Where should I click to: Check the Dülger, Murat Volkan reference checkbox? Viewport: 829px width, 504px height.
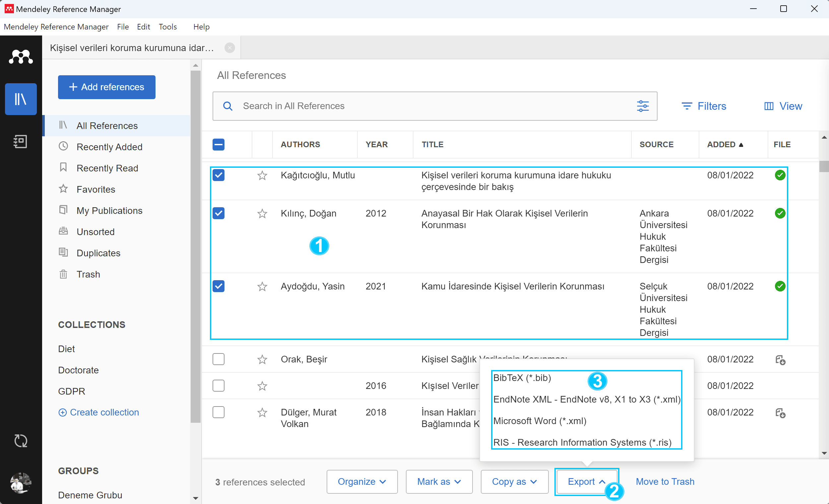tap(218, 412)
